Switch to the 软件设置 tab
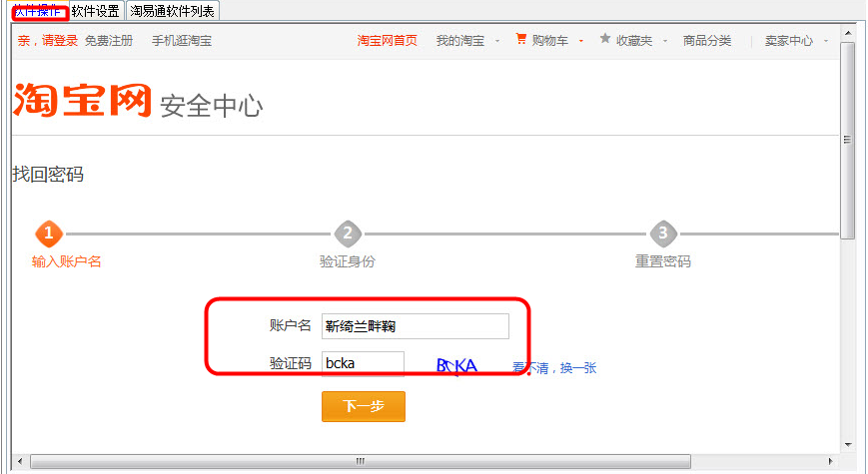 coord(95,11)
